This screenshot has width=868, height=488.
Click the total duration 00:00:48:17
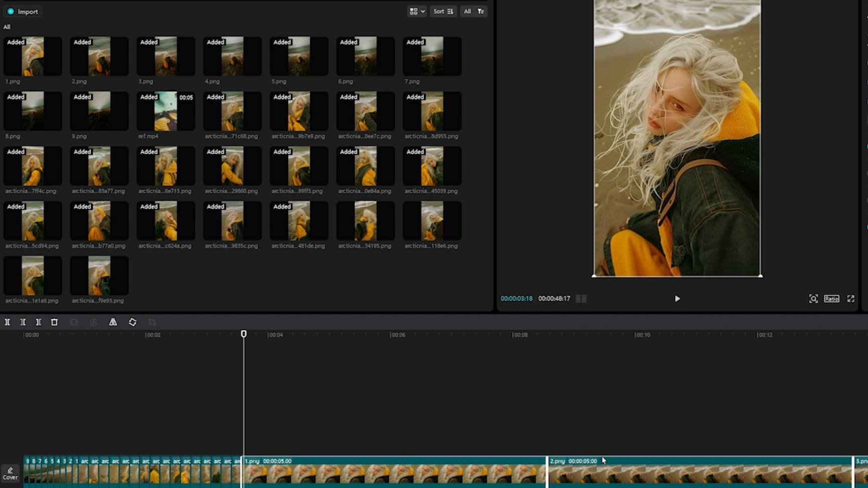(x=554, y=299)
